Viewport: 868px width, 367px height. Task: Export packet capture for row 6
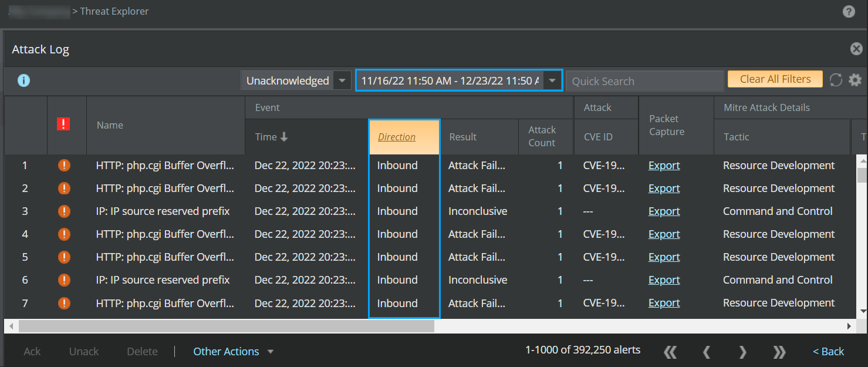[664, 280]
